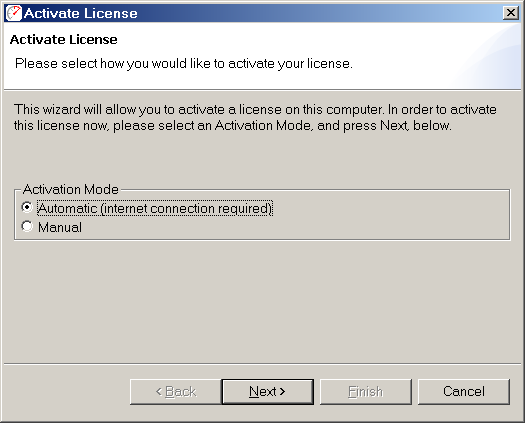The height and width of the screenshot is (423, 525).
Task: Click the bold 'Activate License' page heading
Action: point(64,40)
